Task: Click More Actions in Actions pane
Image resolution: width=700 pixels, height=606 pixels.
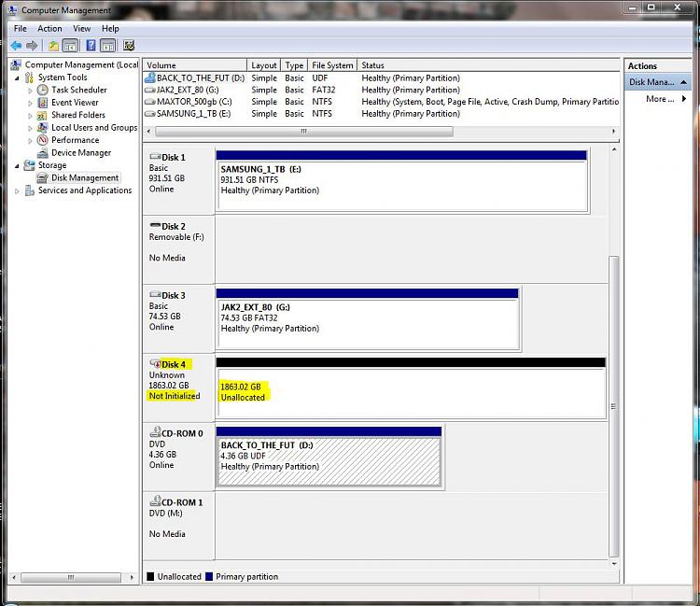Action: [x=660, y=99]
